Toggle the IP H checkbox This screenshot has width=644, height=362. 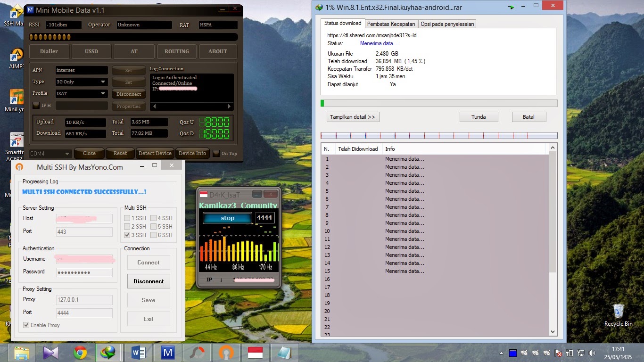click(x=36, y=106)
